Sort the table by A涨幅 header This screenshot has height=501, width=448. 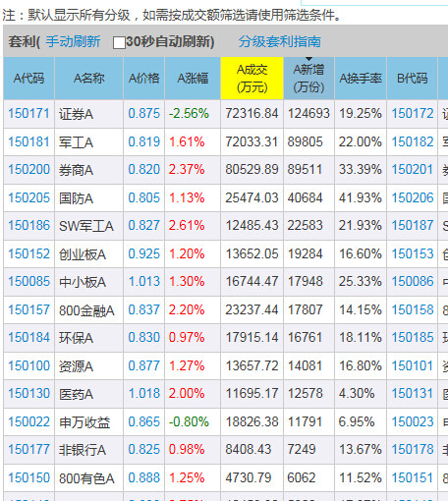pos(193,79)
